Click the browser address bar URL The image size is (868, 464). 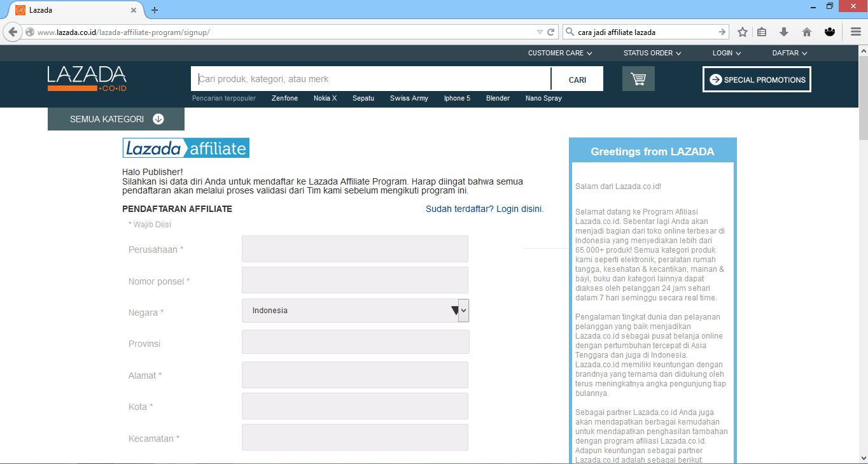(123, 32)
